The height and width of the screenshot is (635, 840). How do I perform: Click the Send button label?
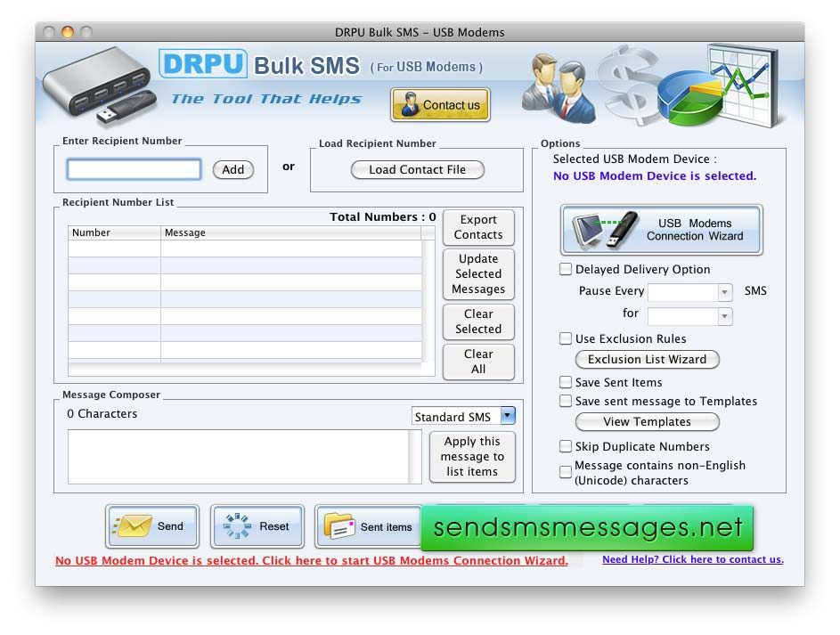[170, 526]
